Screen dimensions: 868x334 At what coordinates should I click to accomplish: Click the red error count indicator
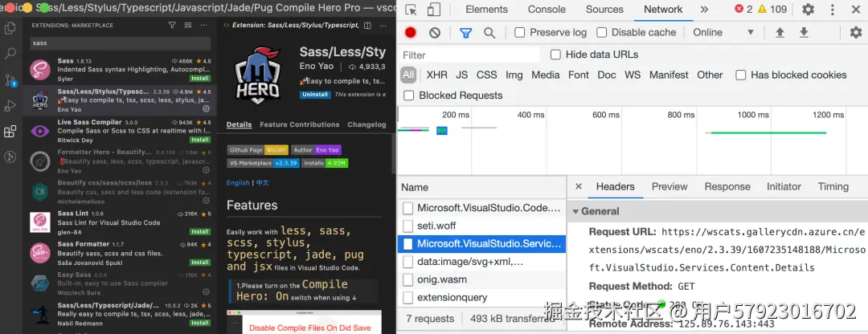pyautogui.click(x=743, y=10)
